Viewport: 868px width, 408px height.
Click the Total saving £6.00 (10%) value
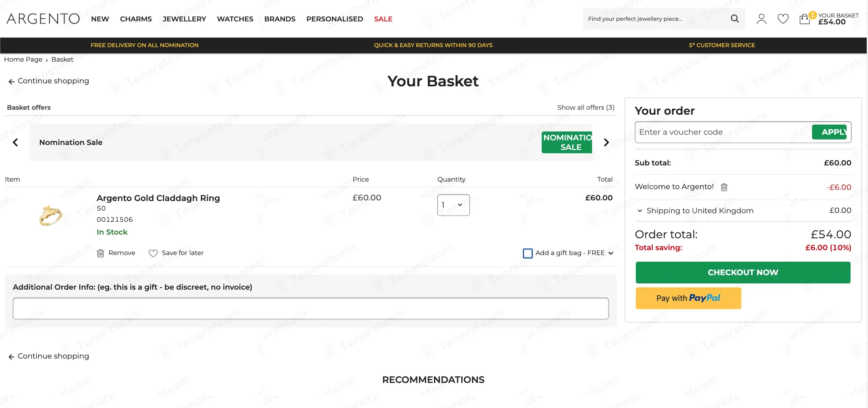coord(828,248)
